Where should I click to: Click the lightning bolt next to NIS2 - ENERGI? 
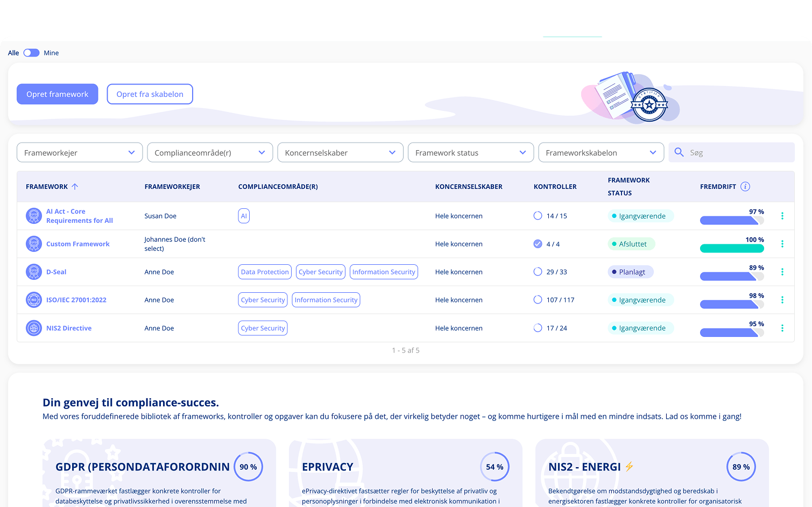pos(629,467)
